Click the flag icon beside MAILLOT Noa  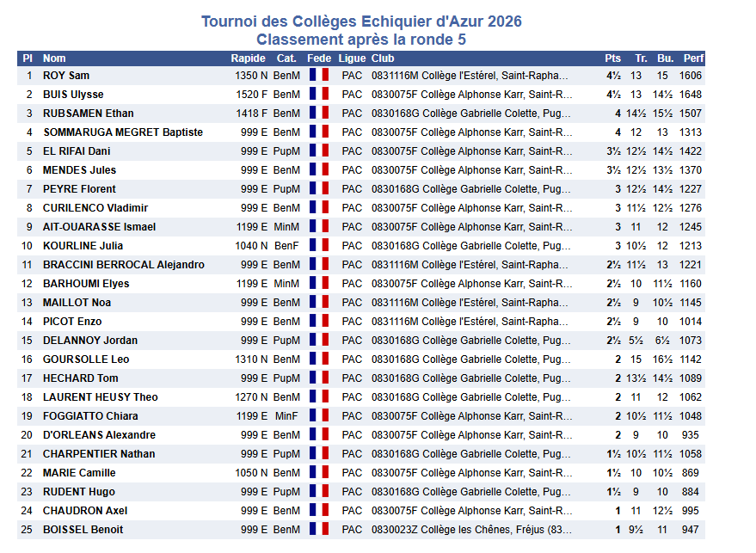[319, 302]
